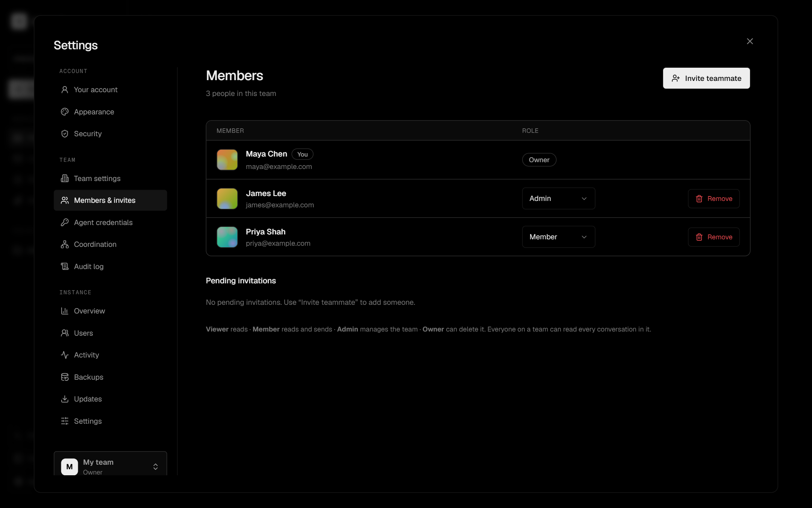
Task: Click the bar chart icon beside Overview
Action: tap(65, 311)
